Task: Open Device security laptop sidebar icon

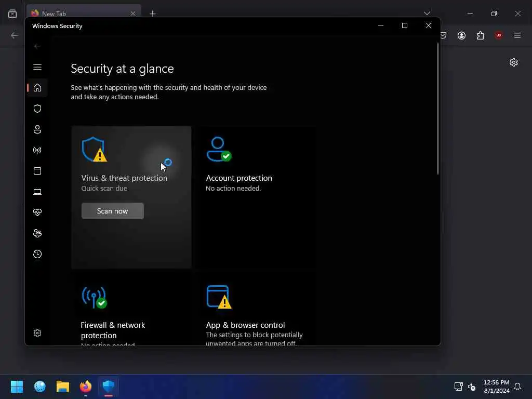Action: pyautogui.click(x=37, y=192)
